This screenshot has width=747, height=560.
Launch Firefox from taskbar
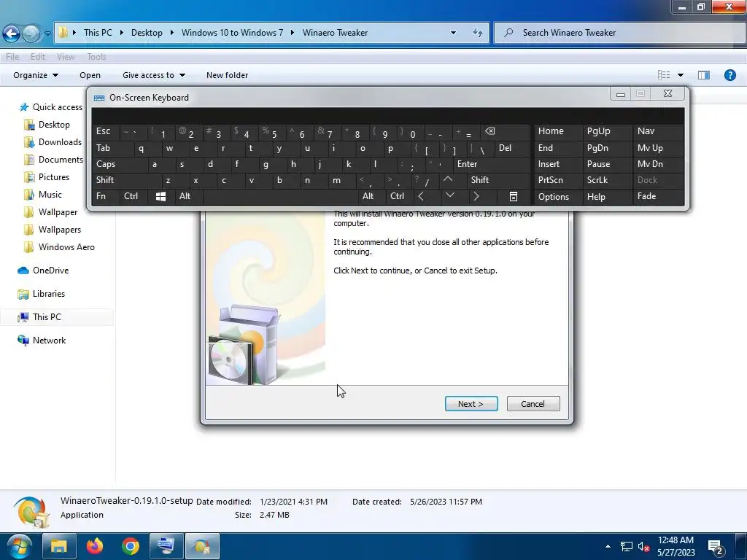pos(94,545)
